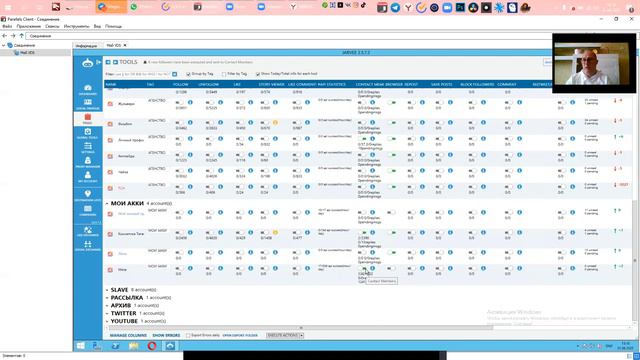The image size is (640, 360).
Task: Toggle Group by Tag checkbox
Action: [188, 74]
